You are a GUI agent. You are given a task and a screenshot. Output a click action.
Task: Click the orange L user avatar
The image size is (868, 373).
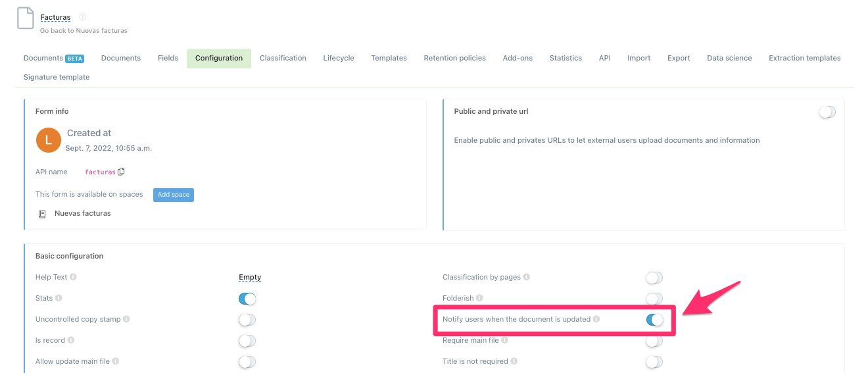[x=49, y=139]
